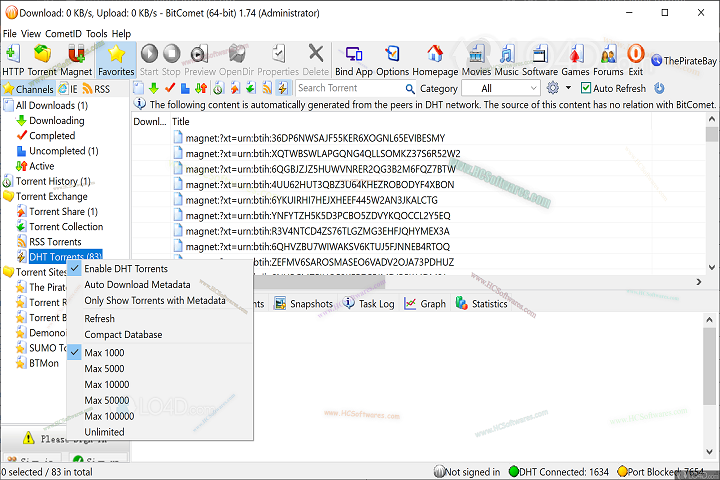Viewport: 720px width, 480px height.
Task: Switch to the IE tab
Action: pos(68,89)
